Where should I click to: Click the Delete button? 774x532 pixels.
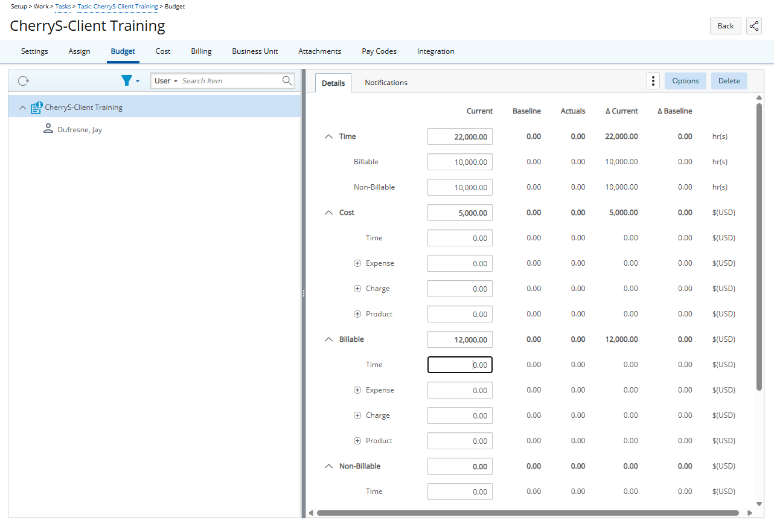tap(729, 81)
